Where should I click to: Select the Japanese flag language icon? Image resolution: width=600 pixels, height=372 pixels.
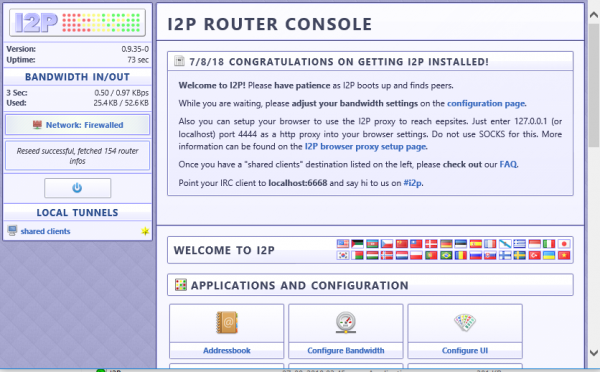[564, 244]
